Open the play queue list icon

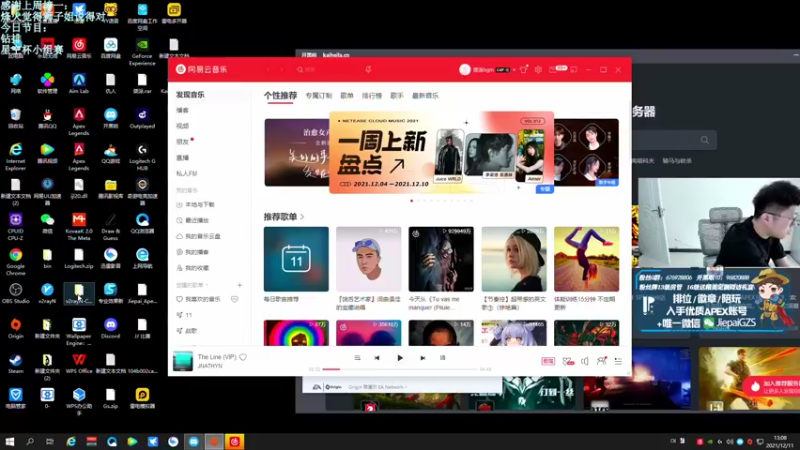coord(618,361)
